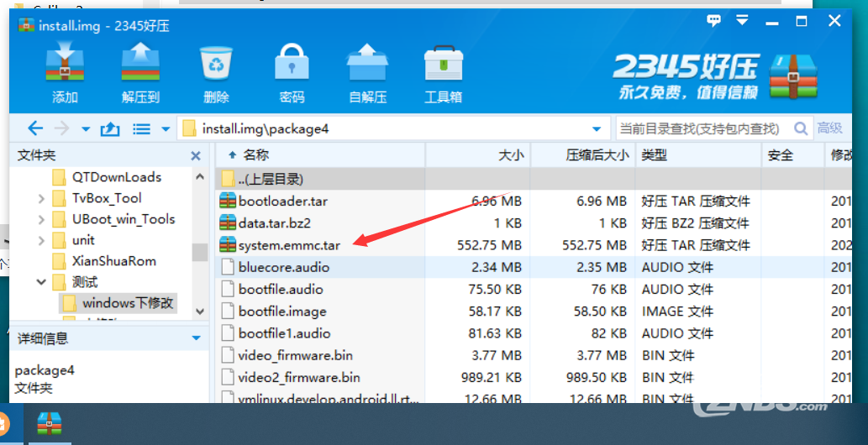The image size is (868, 445).
Task: Collapse the 详细信息 details panel
Action: point(196,338)
